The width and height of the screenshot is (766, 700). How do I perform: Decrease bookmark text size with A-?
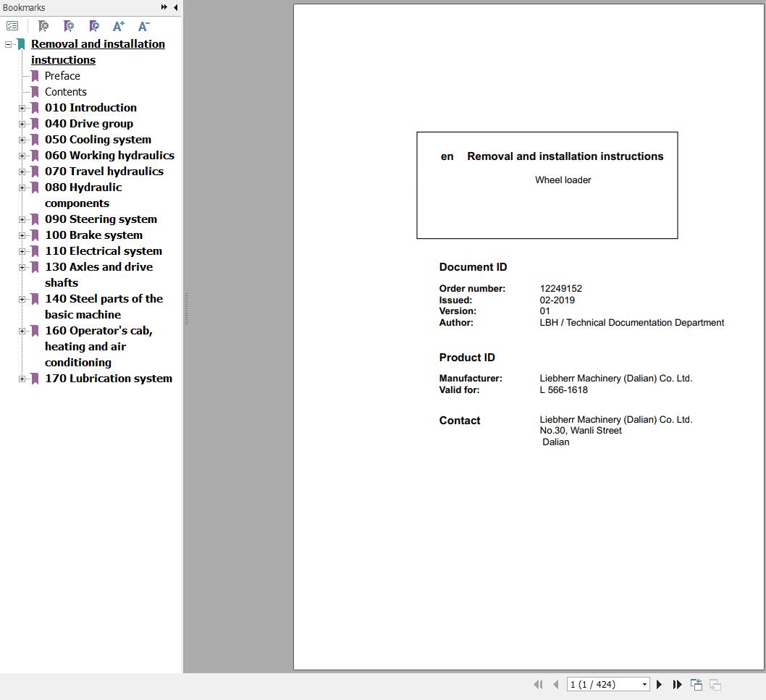(143, 26)
